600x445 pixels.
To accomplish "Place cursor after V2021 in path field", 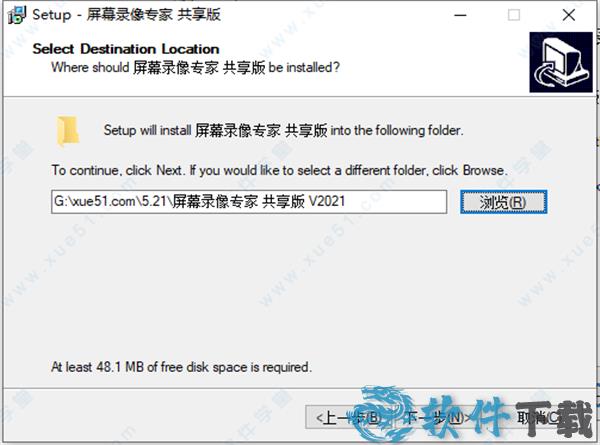I will 346,201.
